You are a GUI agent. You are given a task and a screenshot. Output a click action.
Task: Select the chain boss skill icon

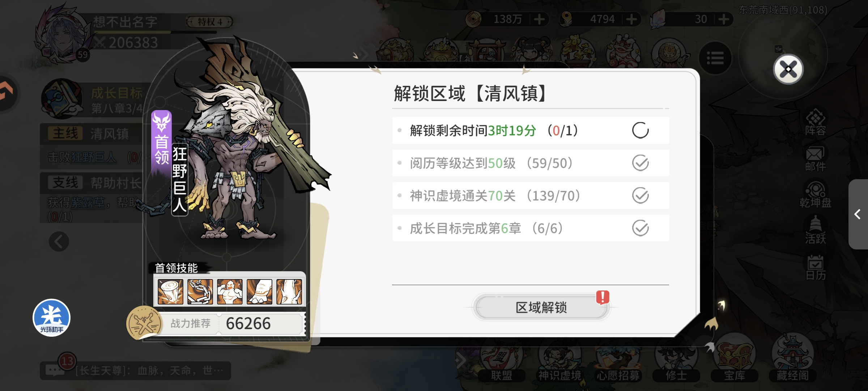pyautogui.click(x=200, y=291)
